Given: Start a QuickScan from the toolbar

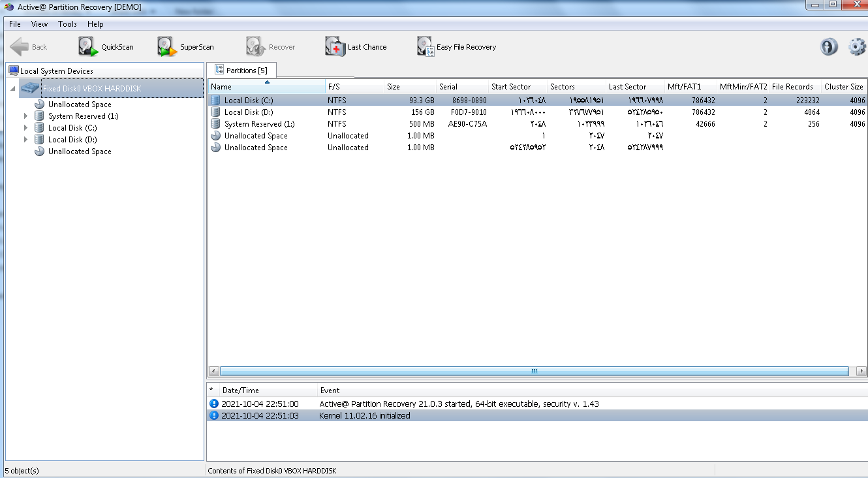Looking at the screenshot, I should point(106,47).
